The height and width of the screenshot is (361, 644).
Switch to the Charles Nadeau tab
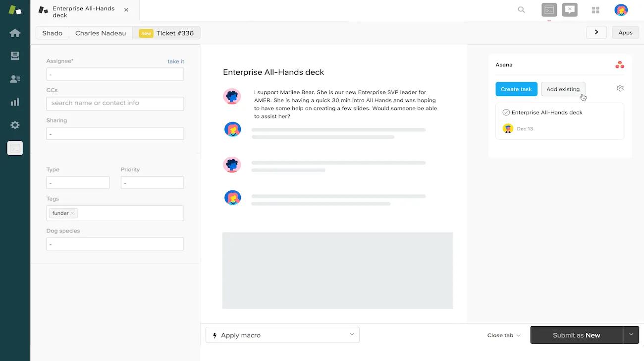101,33
